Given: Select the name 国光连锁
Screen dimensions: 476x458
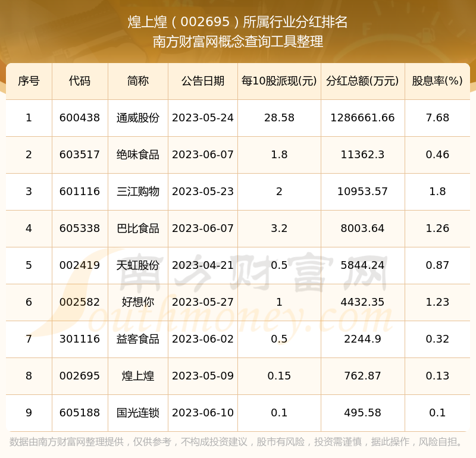Looking at the screenshot, I should [x=138, y=413].
